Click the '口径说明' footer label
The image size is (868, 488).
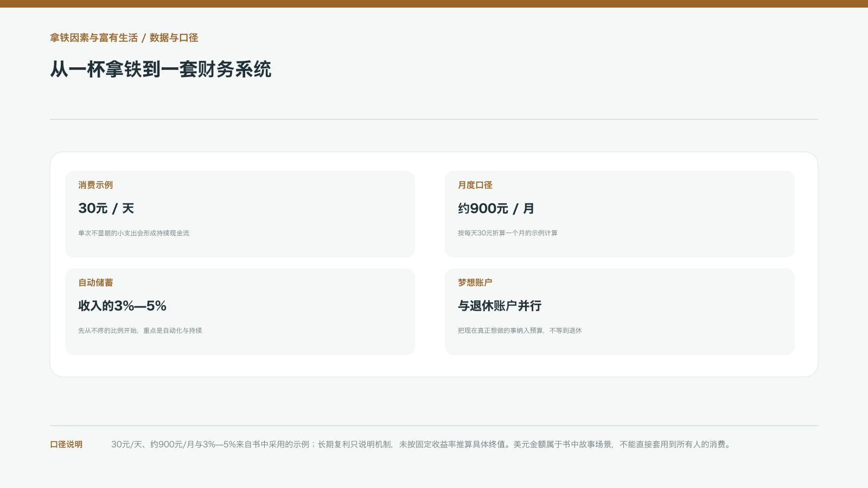(x=66, y=445)
